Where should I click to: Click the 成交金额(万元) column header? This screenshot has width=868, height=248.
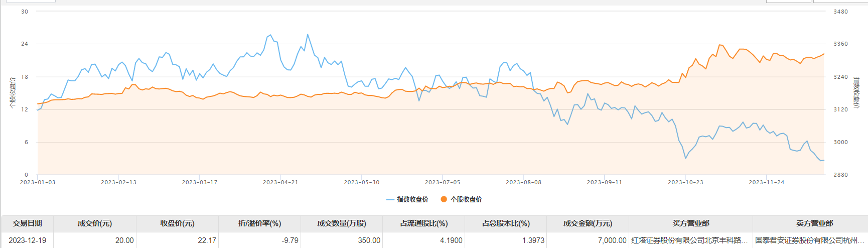pyautogui.click(x=588, y=223)
